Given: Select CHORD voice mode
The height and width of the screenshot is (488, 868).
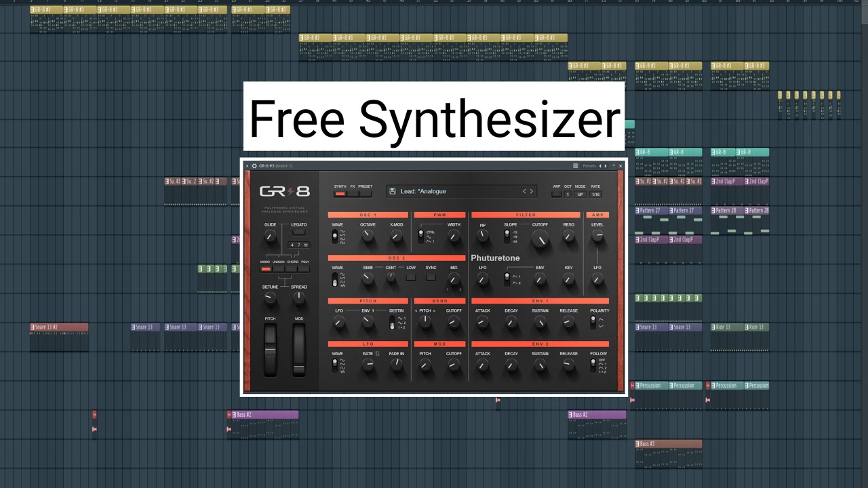Looking at the screenshot, I should tap(292, 269).
